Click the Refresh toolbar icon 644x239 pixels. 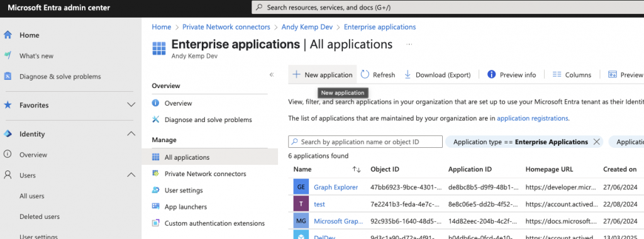coord(365,75)
